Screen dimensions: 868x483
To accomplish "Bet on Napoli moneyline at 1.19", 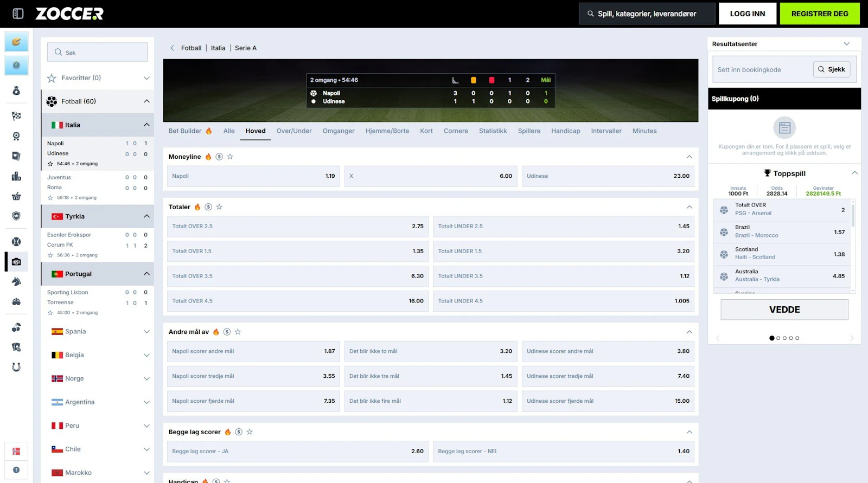I will 253,176.
